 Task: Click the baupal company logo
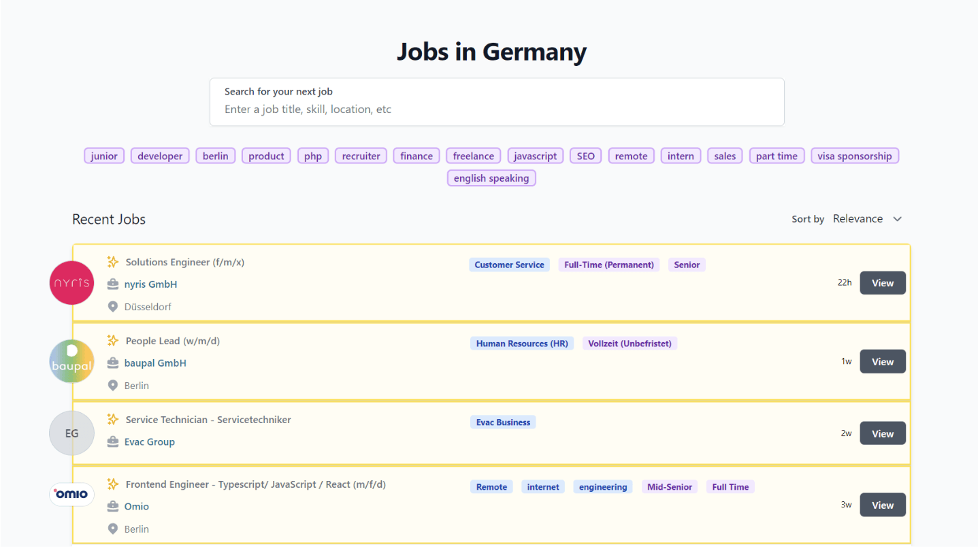point(71,361)
